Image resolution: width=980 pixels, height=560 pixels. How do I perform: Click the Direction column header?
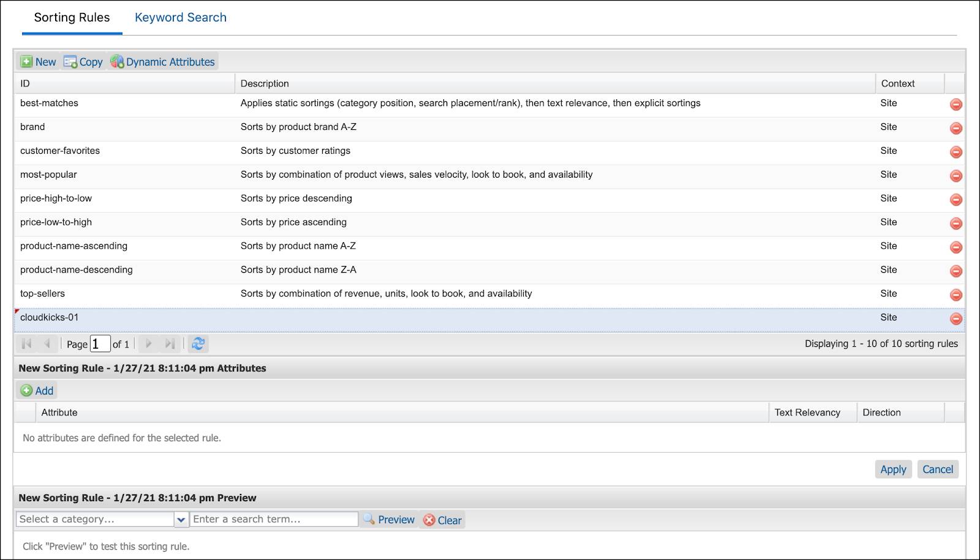pos(900,412)
